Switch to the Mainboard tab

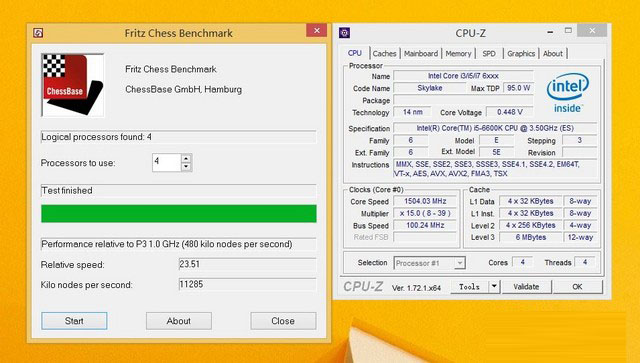coord(421,53)
